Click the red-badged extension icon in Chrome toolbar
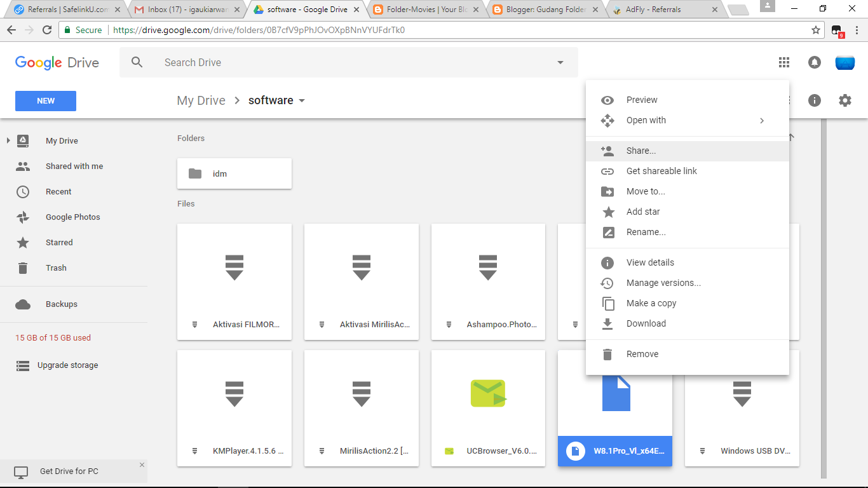This screenshot has height=488, width=868. (x=837, y=30)
